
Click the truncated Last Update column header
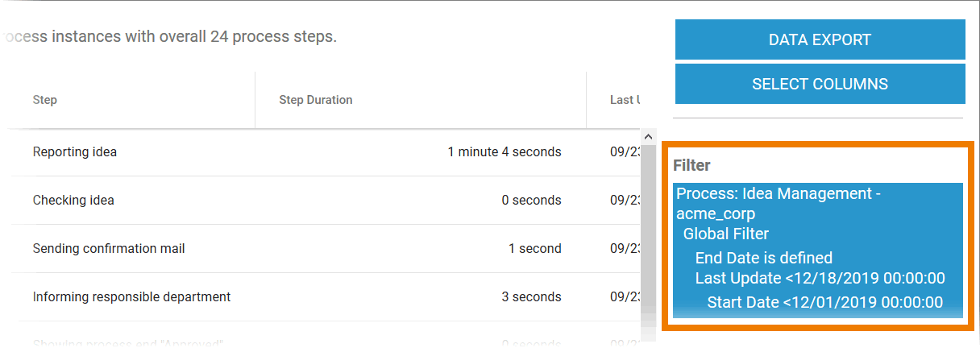click(625, 100)
